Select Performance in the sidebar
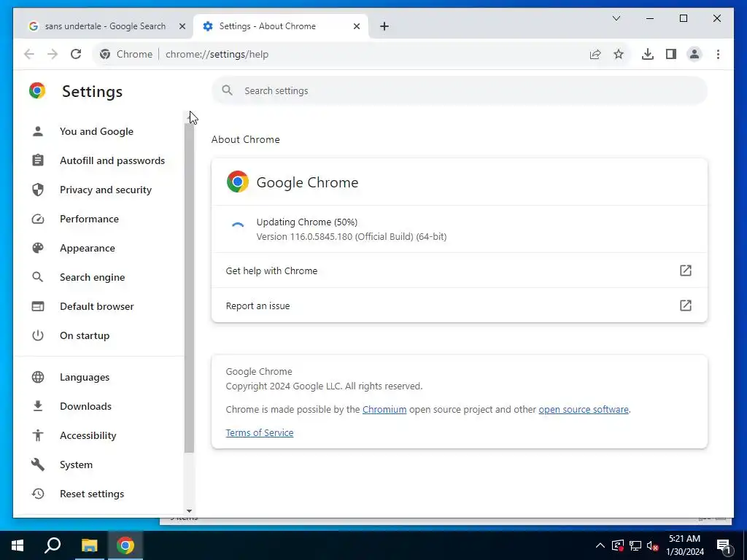 (x=89, y=219)
